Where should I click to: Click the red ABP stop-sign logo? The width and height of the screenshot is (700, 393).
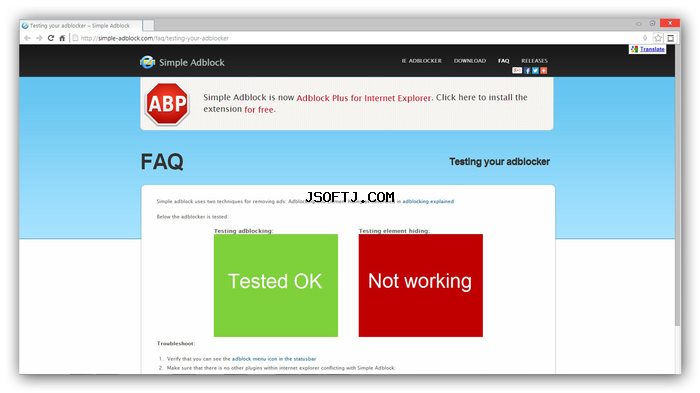tap(167, 104)
